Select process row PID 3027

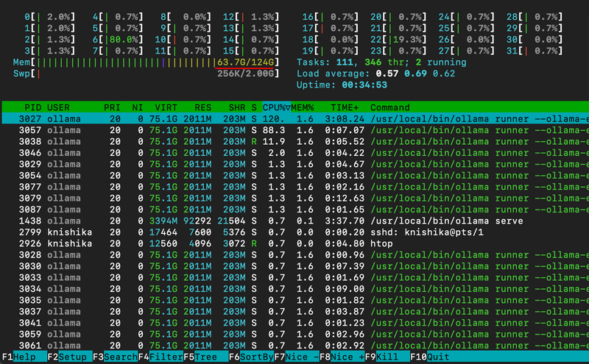[295, 119]
